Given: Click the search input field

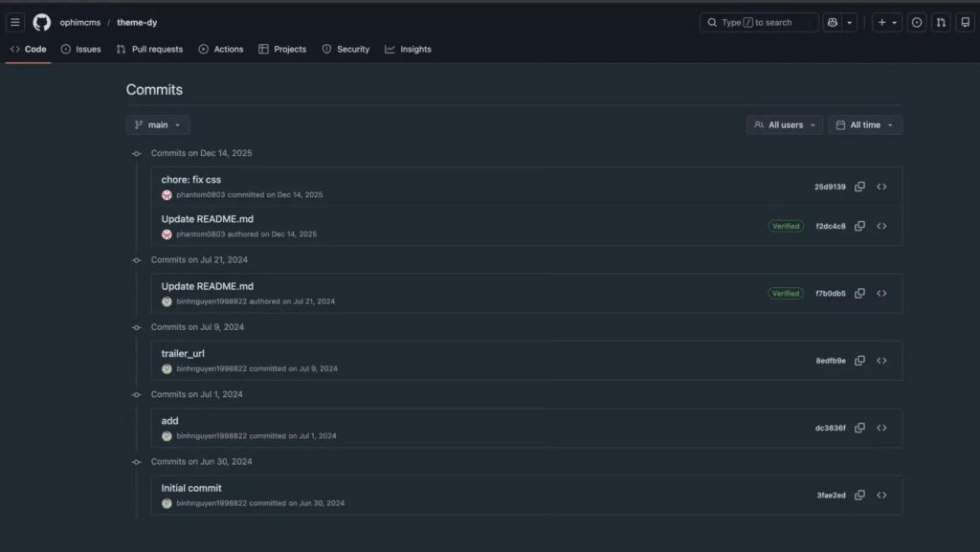Looking at the screenshot, I should coord(759,22).
